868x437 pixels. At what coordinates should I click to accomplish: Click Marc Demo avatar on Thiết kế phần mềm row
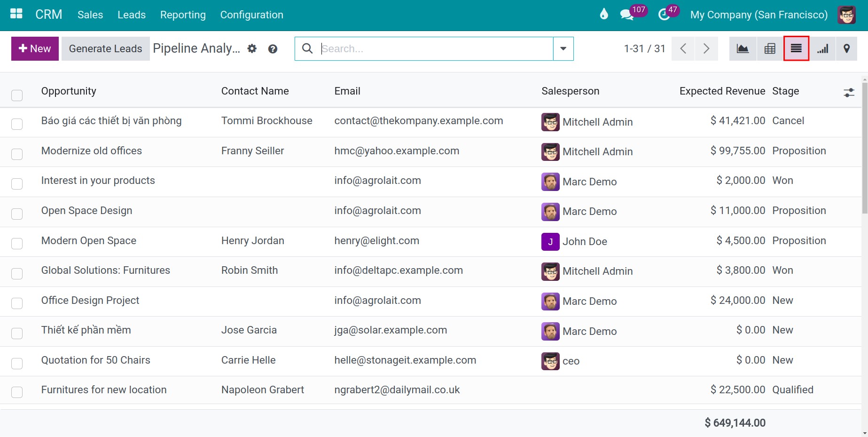[x=550, y=331]
